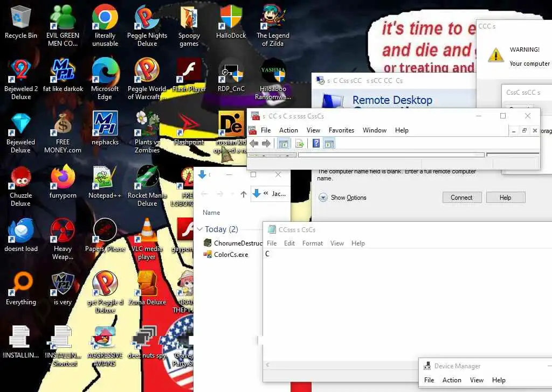
Task: Open the Window menu in the management console
Action: (375, 130)
